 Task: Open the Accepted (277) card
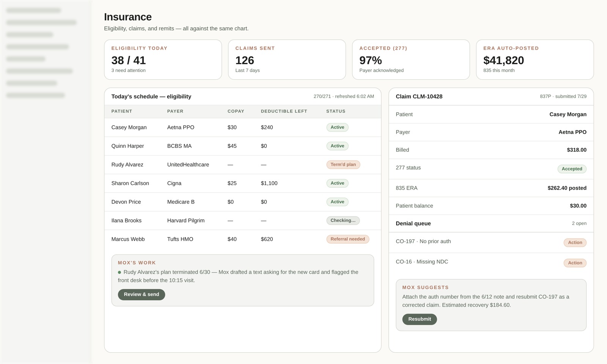click(411, 60)
